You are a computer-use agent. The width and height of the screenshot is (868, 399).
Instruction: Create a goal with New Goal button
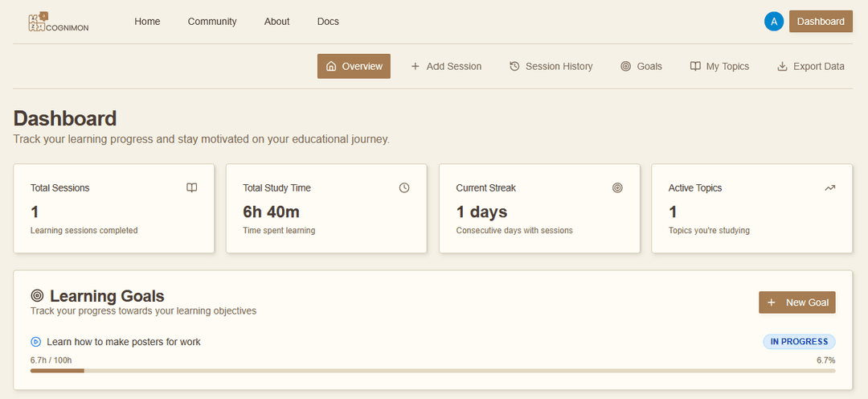797,302
